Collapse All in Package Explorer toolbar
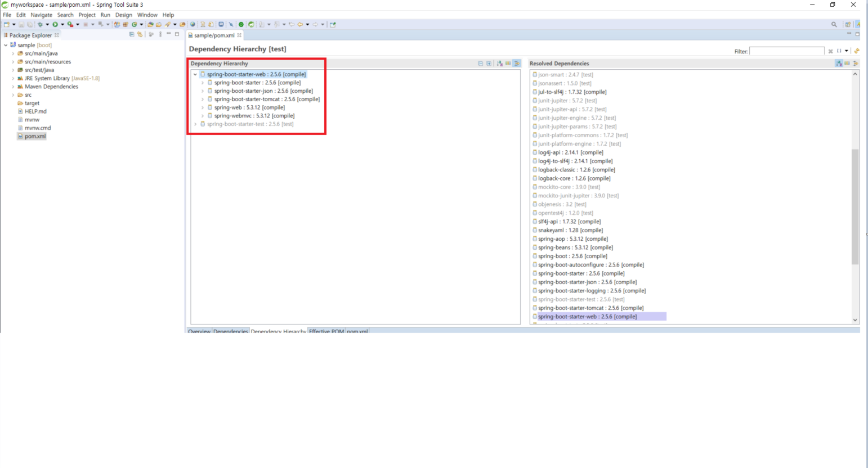 (131, 34)
